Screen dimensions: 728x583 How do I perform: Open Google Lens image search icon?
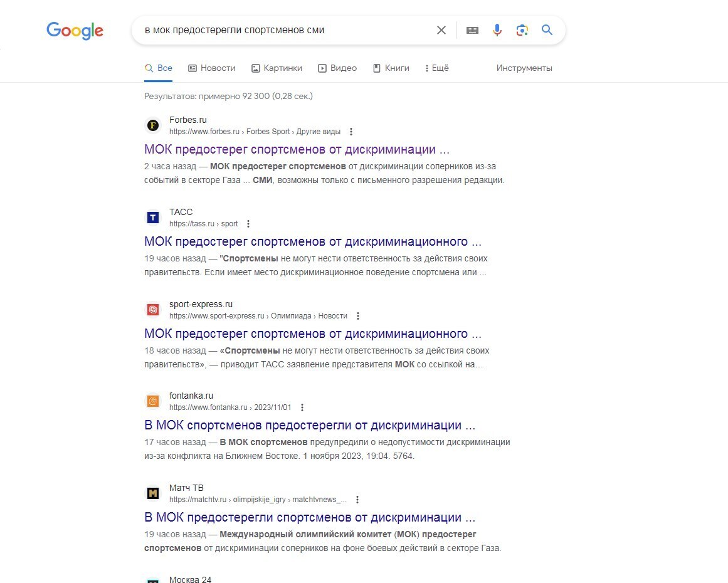(522, 30)
